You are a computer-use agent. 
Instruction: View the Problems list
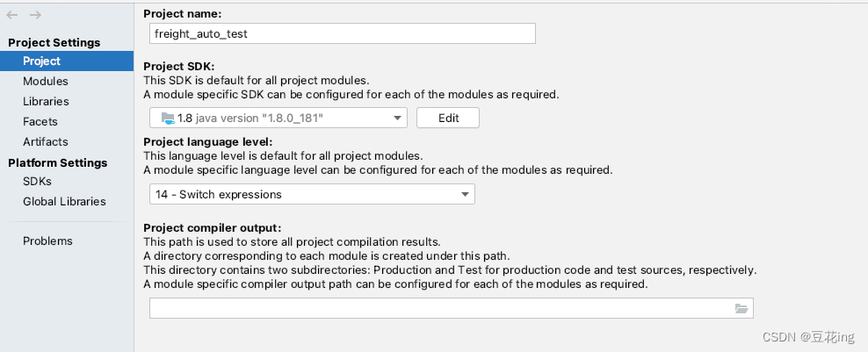(x=47, y=241)
